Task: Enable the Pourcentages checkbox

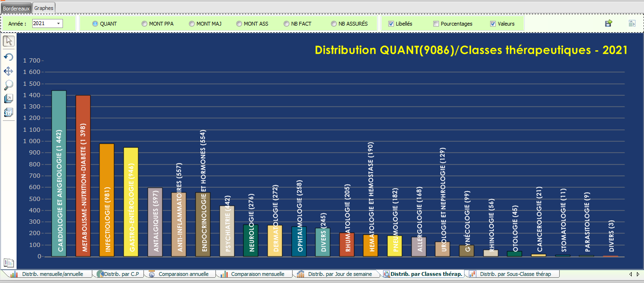Action: pyautogui.click(x=436, y=24)
